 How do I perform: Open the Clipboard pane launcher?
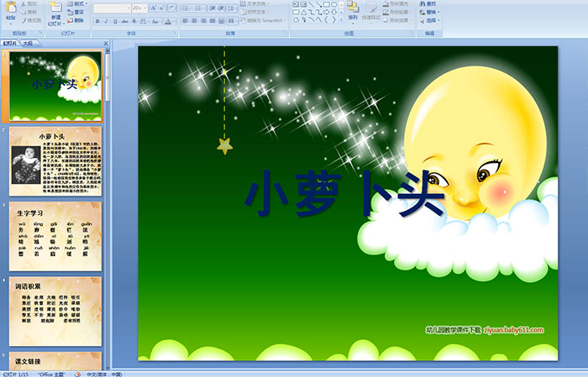(x=41, y=33)
